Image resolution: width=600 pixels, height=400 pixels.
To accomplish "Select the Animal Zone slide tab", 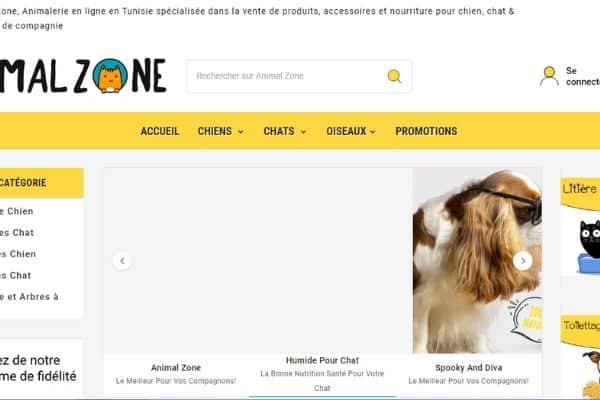I will [176, 374].
